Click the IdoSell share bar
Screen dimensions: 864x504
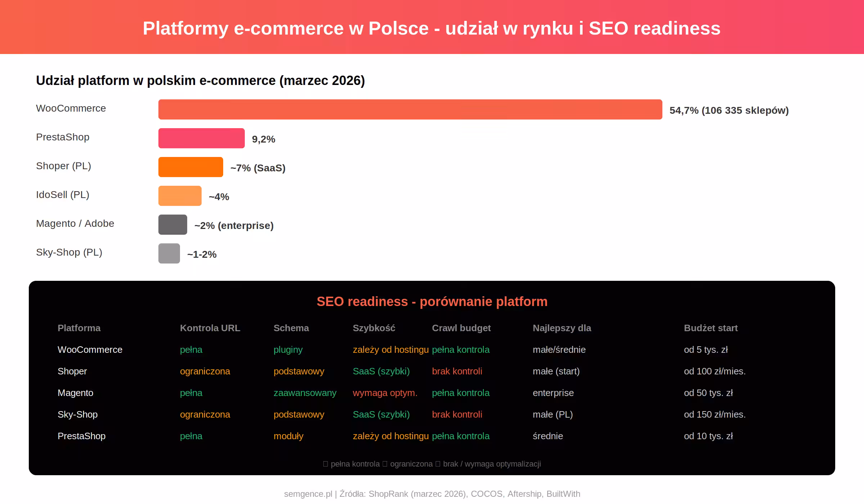tap(180, 196)
